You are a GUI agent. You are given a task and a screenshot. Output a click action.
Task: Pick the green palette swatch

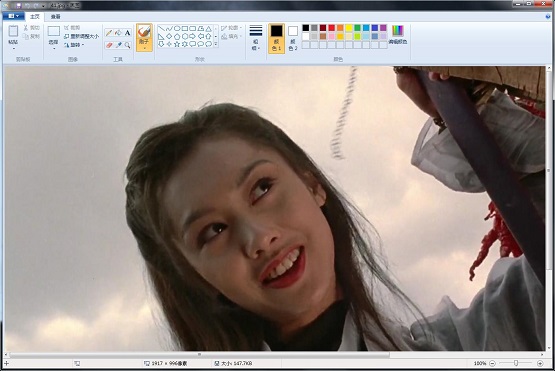(x=357, y=28)
